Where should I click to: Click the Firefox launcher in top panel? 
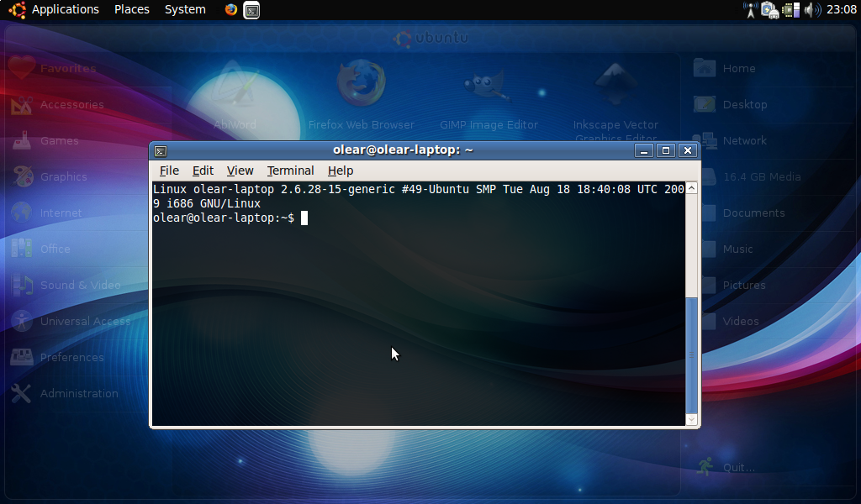[231, 10]
